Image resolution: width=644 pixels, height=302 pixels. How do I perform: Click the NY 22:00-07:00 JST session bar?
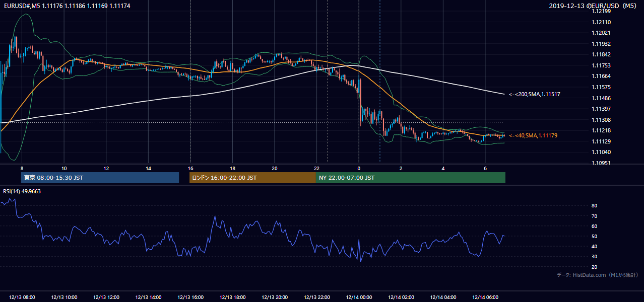(411, 178)
